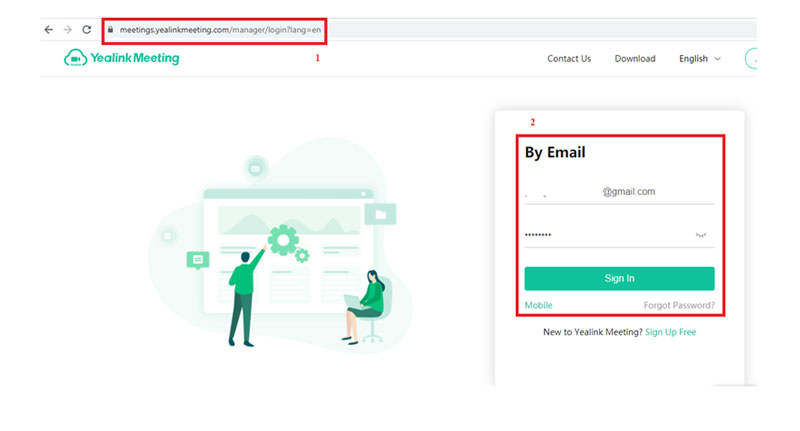The width and height of the screenshot is (800, 431).
Task: Toggle password visibility eye icon
Action: click(702, 235)
